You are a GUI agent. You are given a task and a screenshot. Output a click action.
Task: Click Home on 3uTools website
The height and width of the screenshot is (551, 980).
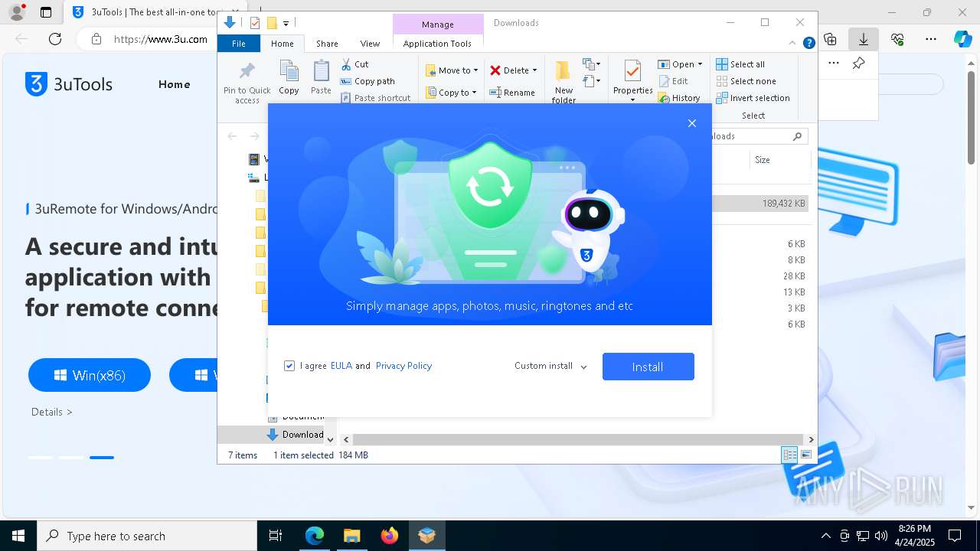174,84
